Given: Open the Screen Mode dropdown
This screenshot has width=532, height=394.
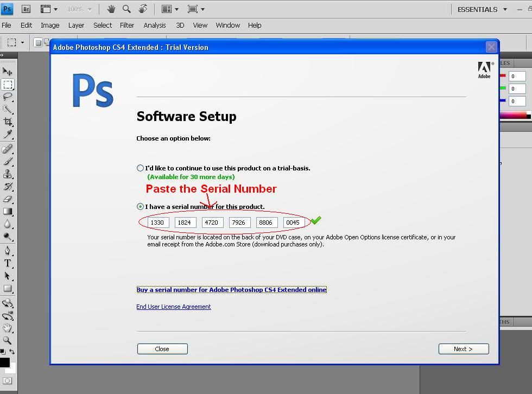Looking at the screenshot, I should point(195,9).
